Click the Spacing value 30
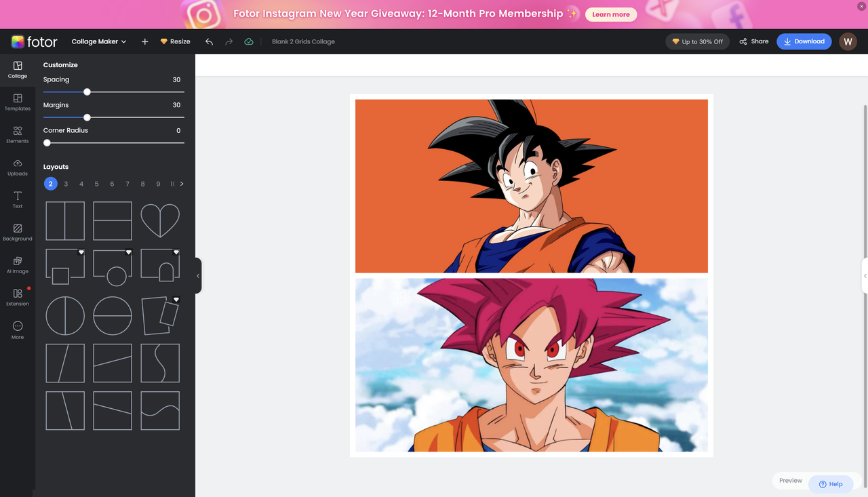868x497 pixels. [x=176, y=79]
